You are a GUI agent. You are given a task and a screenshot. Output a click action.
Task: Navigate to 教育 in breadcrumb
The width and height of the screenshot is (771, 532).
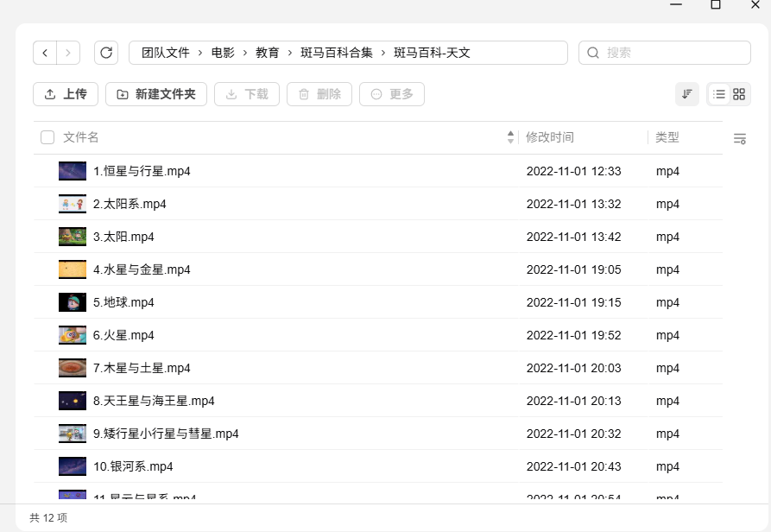coord(268,53)
